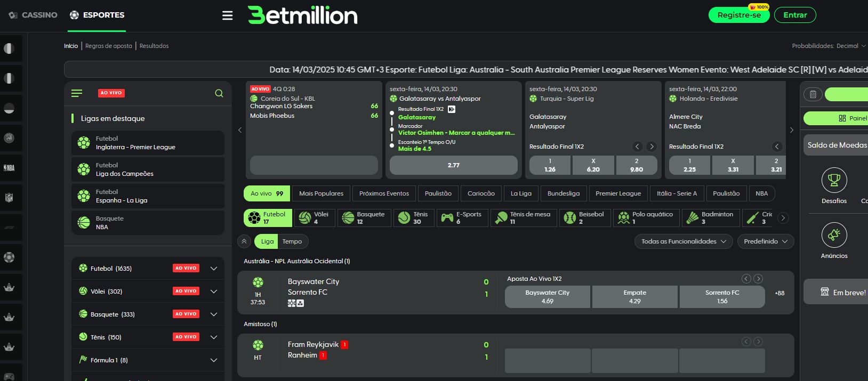This screenshot has height=381, width=868.
Task: Bet on Bayswater City at 4.69
Action: click(x=548, y=297)
